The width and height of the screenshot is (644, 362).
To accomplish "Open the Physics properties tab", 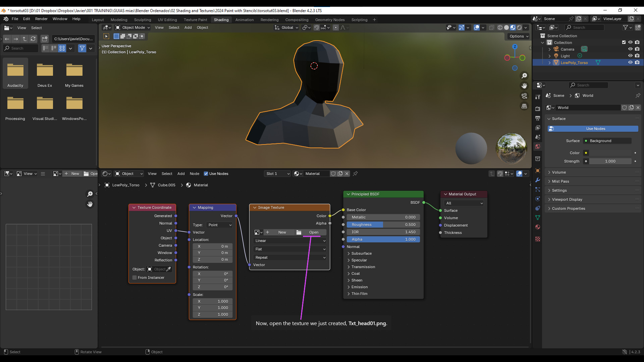I will click(538, 198).
